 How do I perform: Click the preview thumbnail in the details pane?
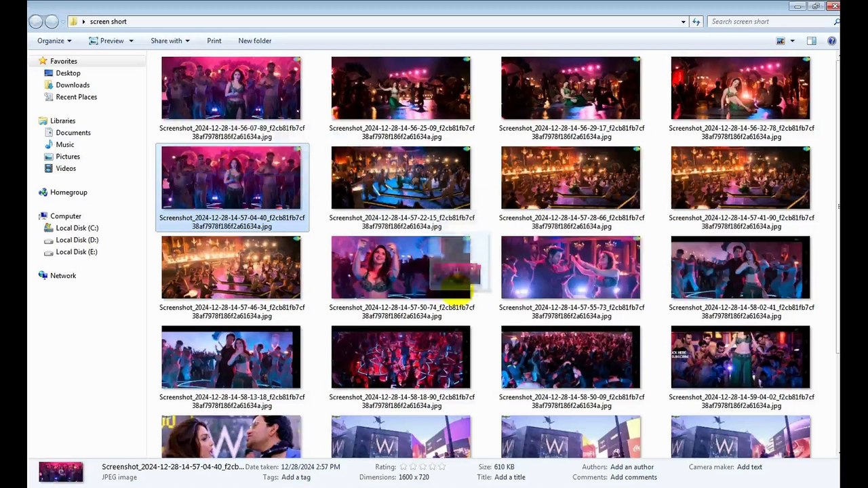pyautogui.click(x=61, y=472)
